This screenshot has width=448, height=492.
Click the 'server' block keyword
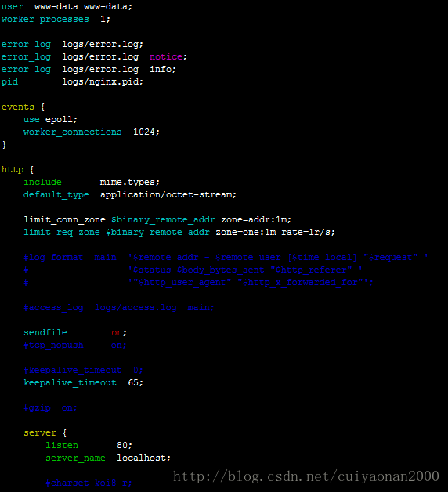tap(40, 433)
